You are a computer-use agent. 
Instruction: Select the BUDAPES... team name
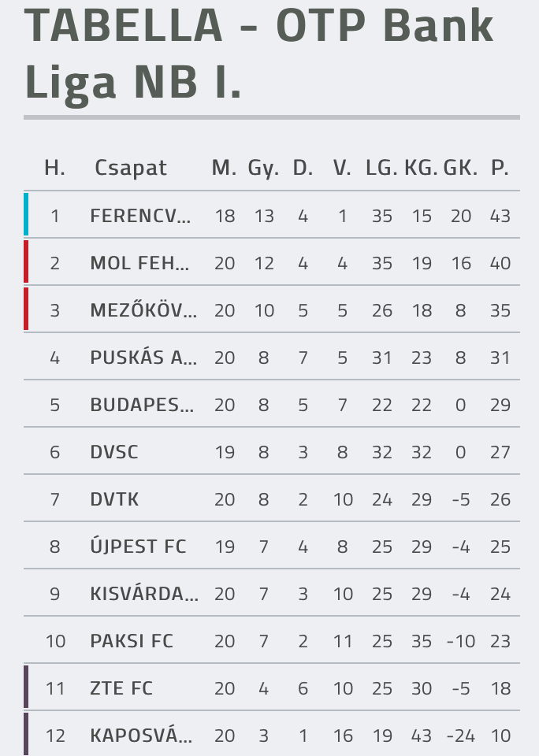142,405
